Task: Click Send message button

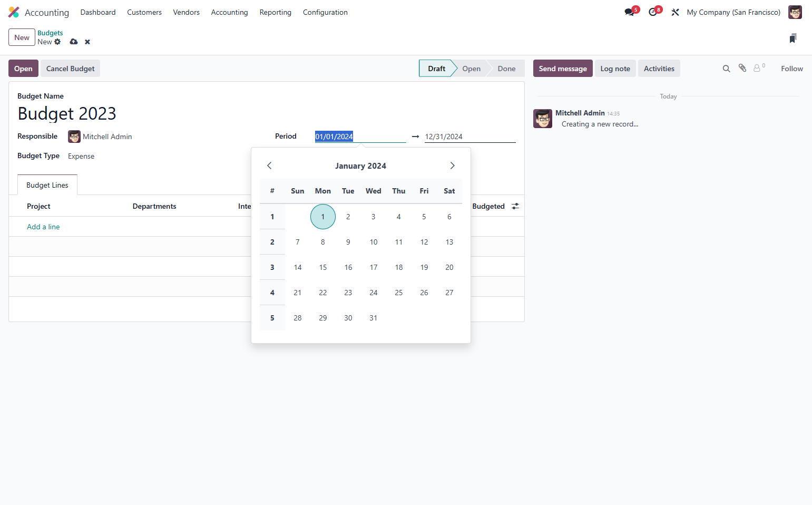Action: (563, 69)
